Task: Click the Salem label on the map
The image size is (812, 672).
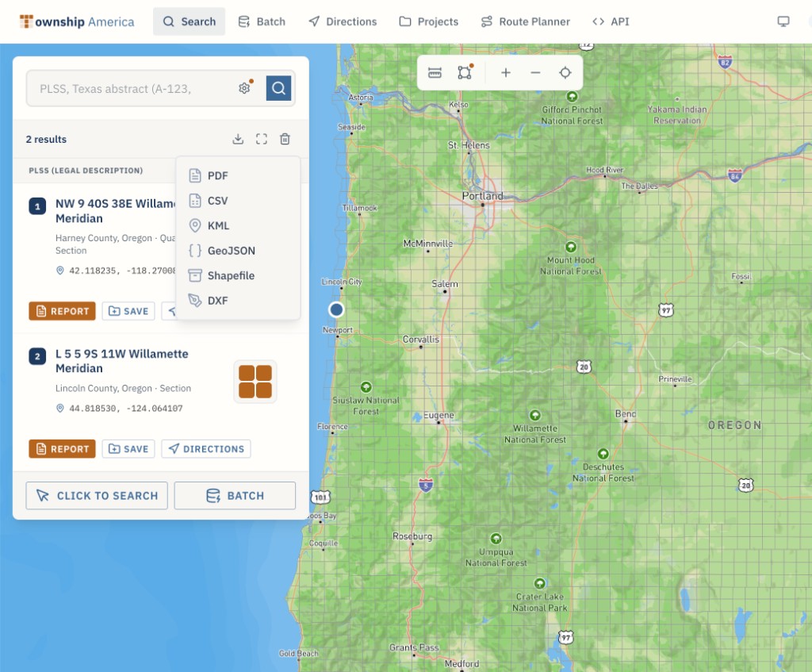Action: click(444, 284)
